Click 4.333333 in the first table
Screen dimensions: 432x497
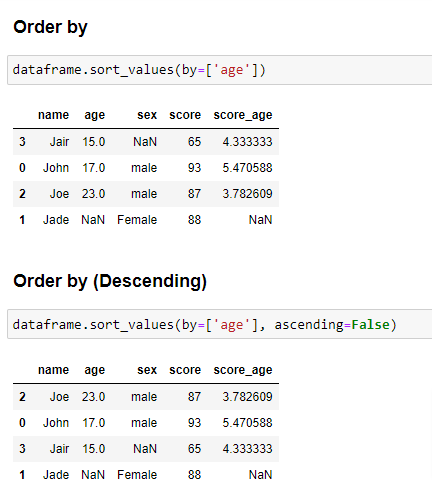pyautogui.click(x=247, y=142)
